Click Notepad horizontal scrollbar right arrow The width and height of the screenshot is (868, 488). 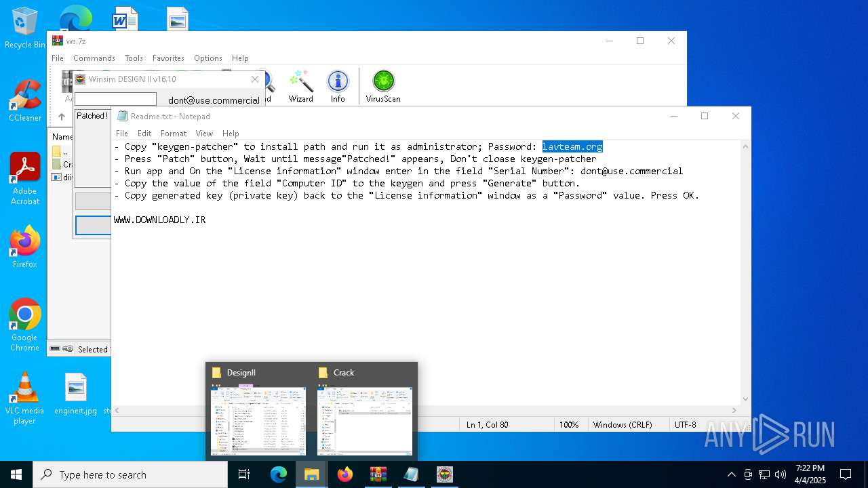(733, 410)
